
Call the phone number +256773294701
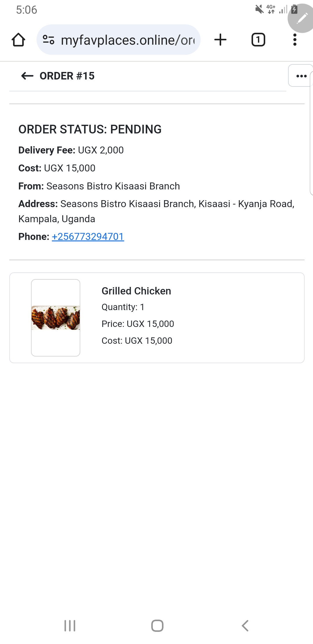(x=88, y=237)
